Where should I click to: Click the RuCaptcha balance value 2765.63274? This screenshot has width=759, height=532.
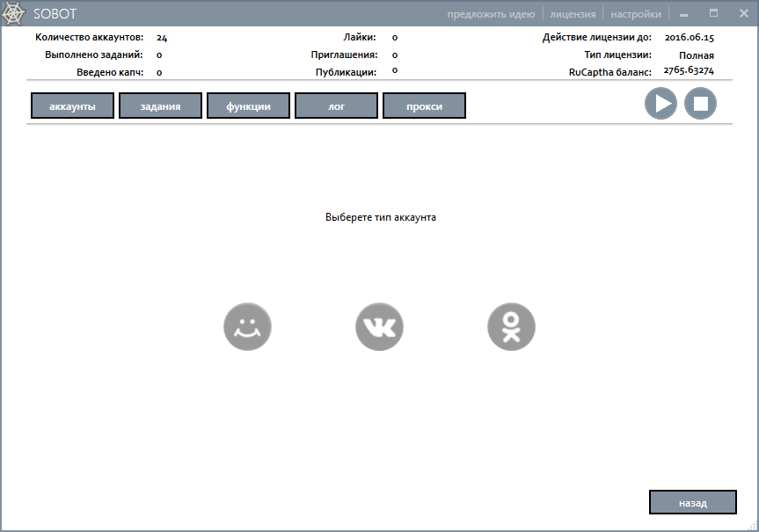click(689, 70)
